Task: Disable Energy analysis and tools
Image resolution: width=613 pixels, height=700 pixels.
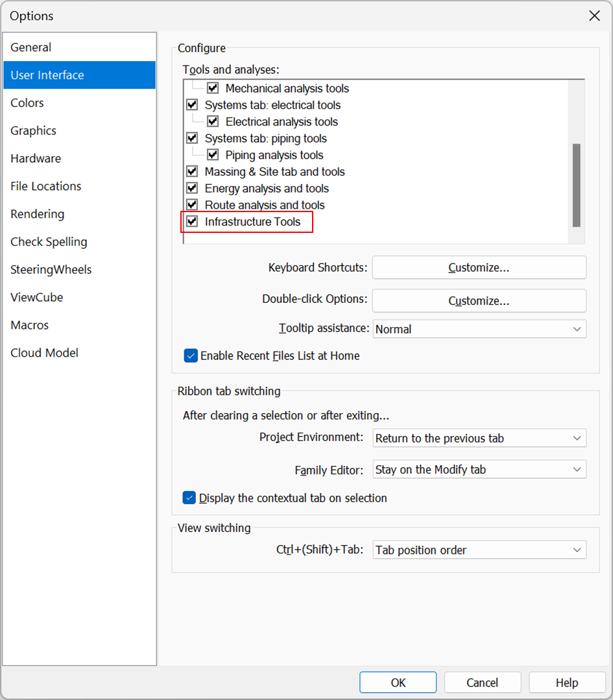Action: point(191,188)
